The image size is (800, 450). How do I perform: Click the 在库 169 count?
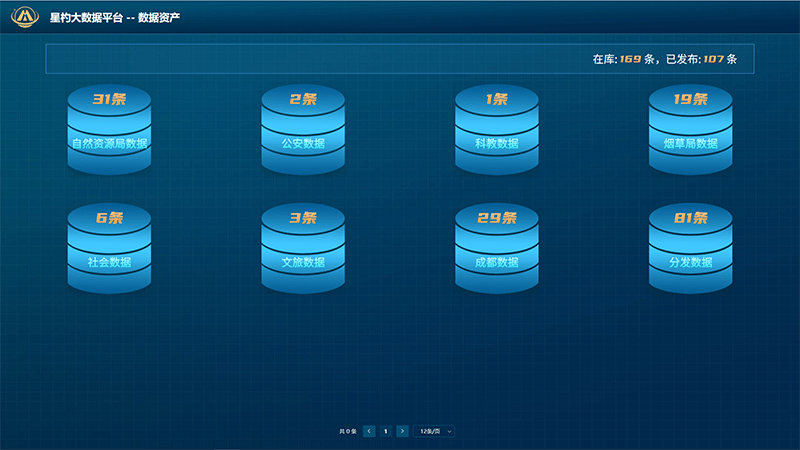630,59
